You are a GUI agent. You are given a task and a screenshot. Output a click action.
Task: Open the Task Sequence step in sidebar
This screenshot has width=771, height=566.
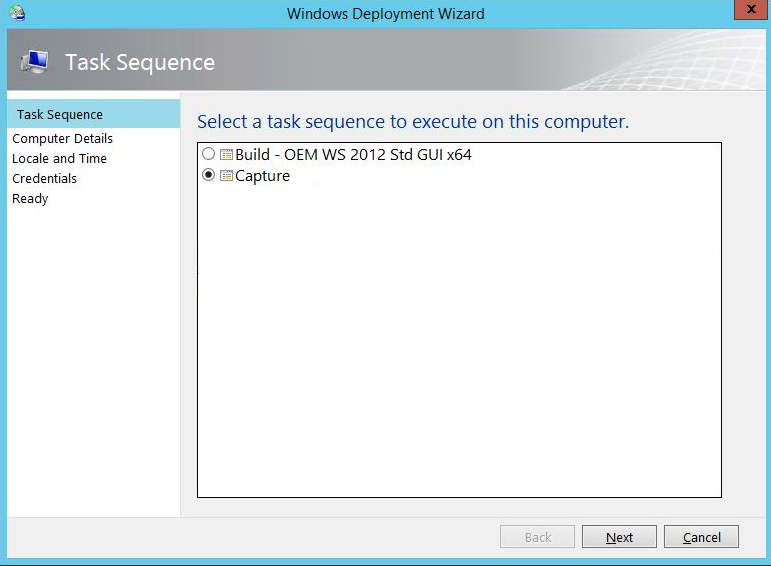[x=60, y=115]
